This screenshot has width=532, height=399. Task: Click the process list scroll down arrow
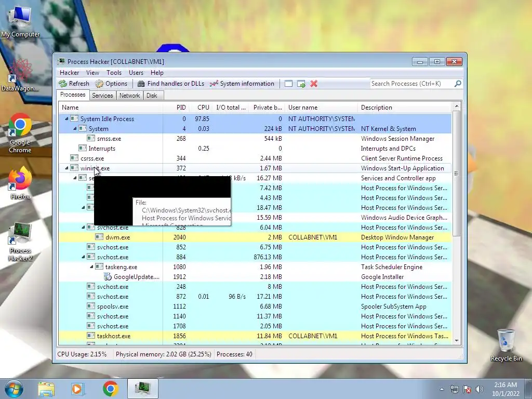coord(457,341)
